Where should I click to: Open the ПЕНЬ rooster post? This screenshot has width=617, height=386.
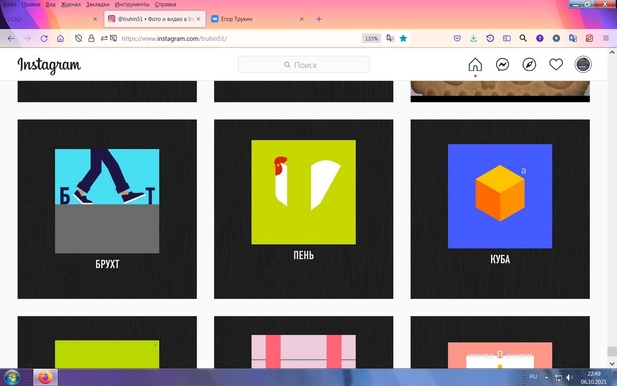click(303, 209)
